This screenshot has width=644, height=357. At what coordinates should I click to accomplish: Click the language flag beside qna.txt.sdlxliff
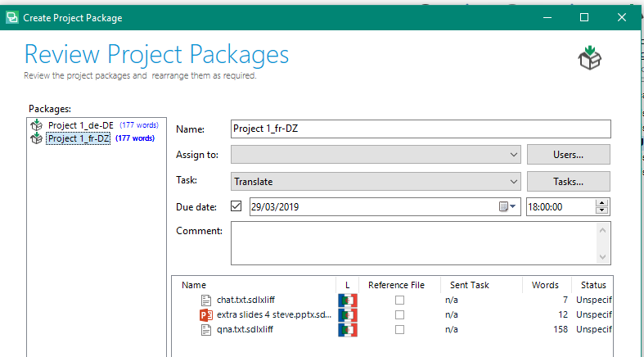348,329
